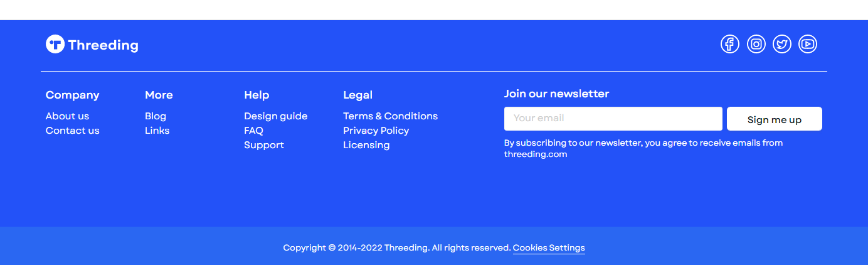Click the Threeding brand name text
The width and height of the screenshot is (868, 265).
[103, 45]
